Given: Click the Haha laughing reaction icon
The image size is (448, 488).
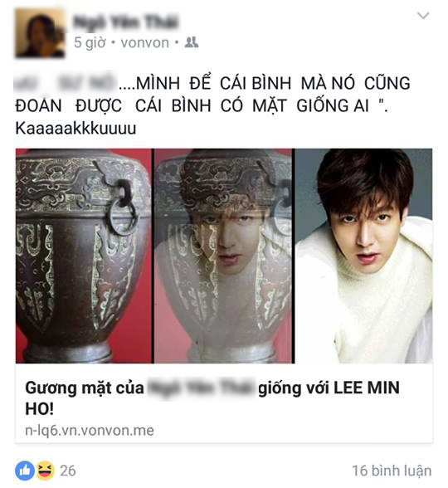Looking at the screenshot, I should tap(45, 471).
